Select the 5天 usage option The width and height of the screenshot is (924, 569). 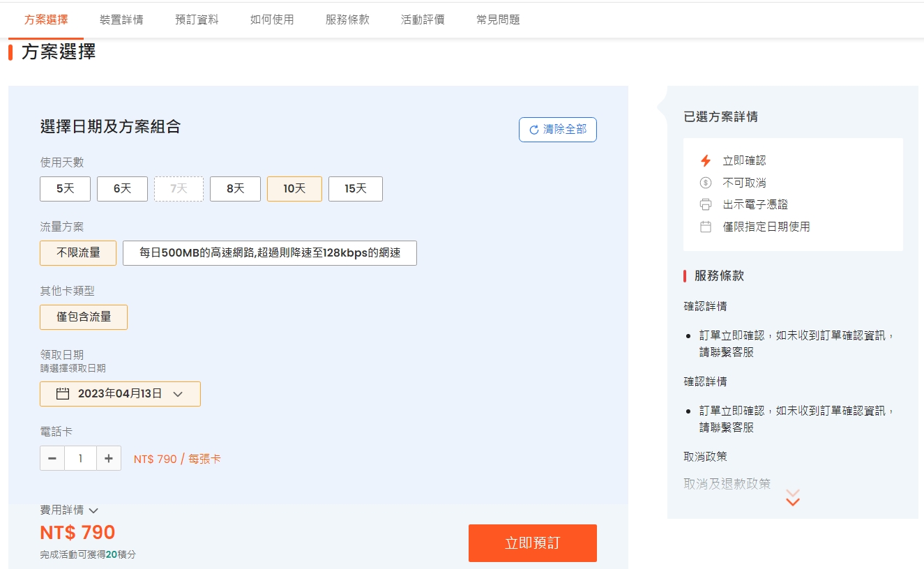click(65, 189)
